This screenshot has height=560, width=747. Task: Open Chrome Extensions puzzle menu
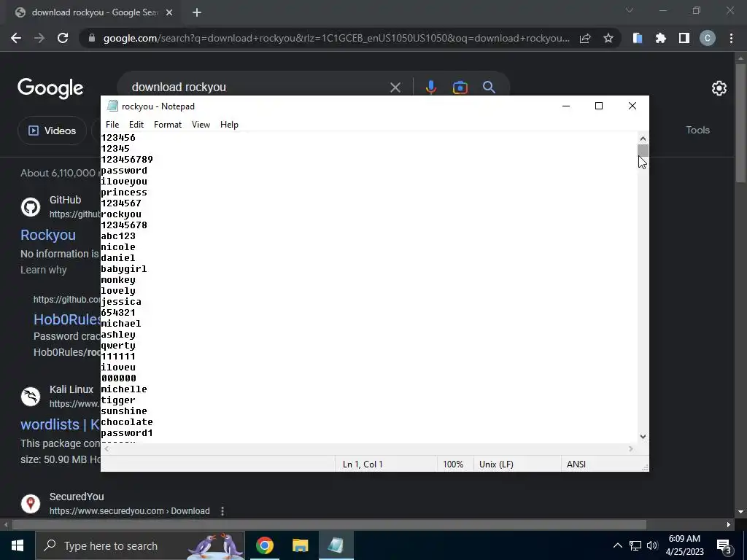[661, 38]
